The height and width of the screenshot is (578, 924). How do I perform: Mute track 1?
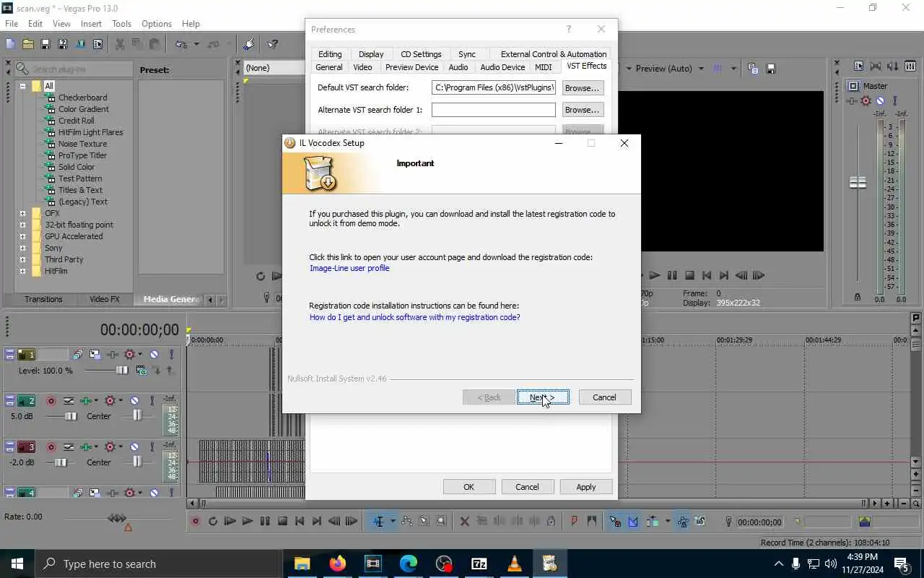coord(154,354)
